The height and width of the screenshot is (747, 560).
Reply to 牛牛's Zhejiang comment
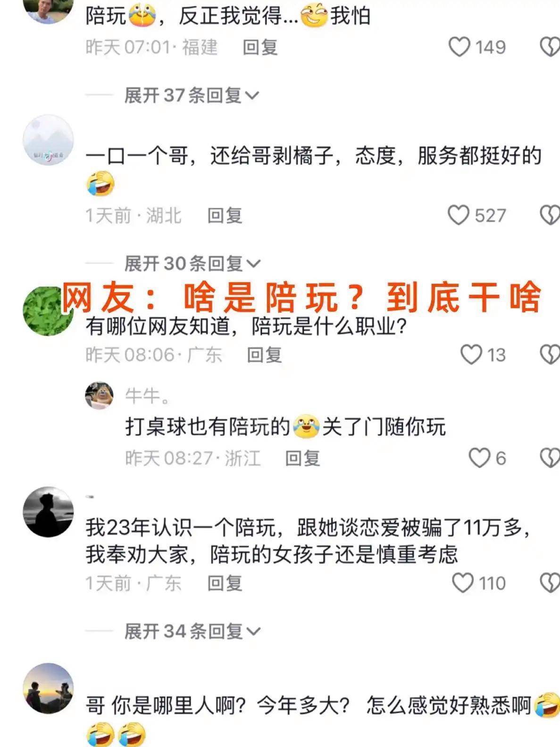pyautogui.click(x=303, y=458)
